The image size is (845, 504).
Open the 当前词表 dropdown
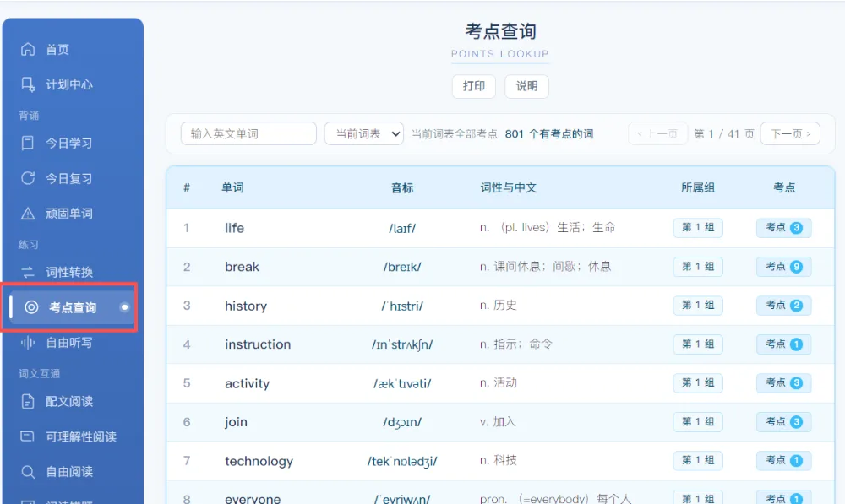point(363,133)
